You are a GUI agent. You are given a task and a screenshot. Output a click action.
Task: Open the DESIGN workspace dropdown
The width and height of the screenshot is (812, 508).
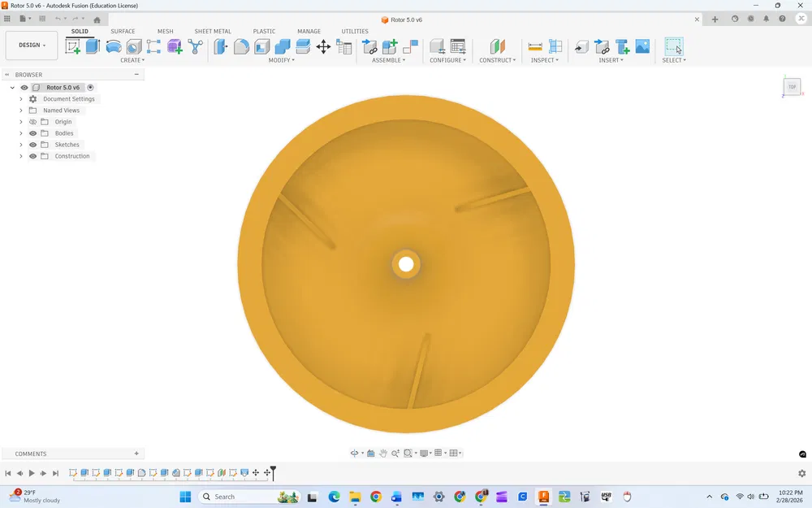(32, 46)
